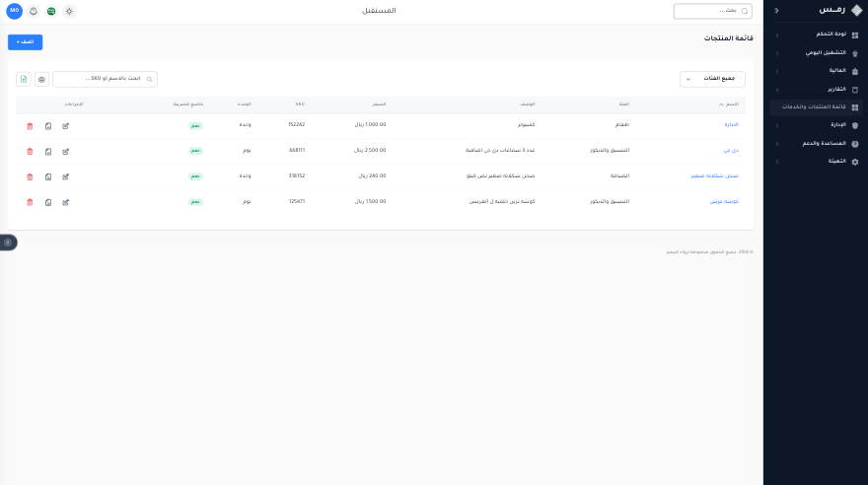Collapse the sidebar with the double-chevron icon
The width and height of the screenshot is (868, 485).
point(776,11)
